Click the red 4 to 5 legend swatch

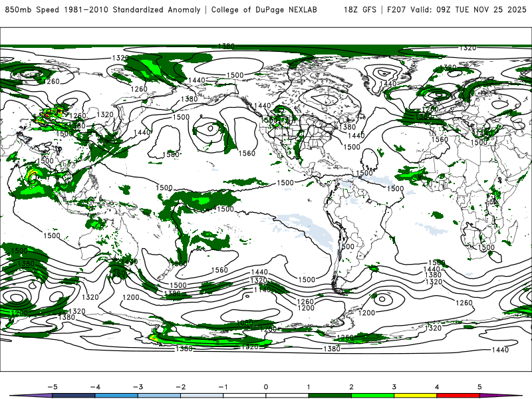[x=458, y=396]
